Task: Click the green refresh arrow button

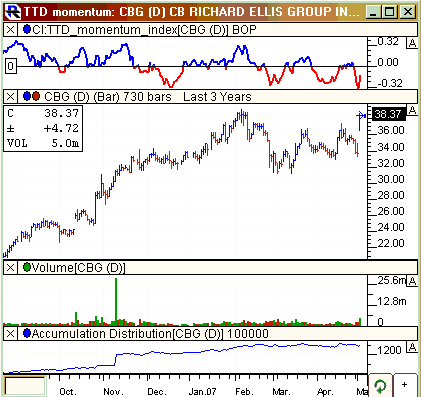Action: [x=380, y=386]
